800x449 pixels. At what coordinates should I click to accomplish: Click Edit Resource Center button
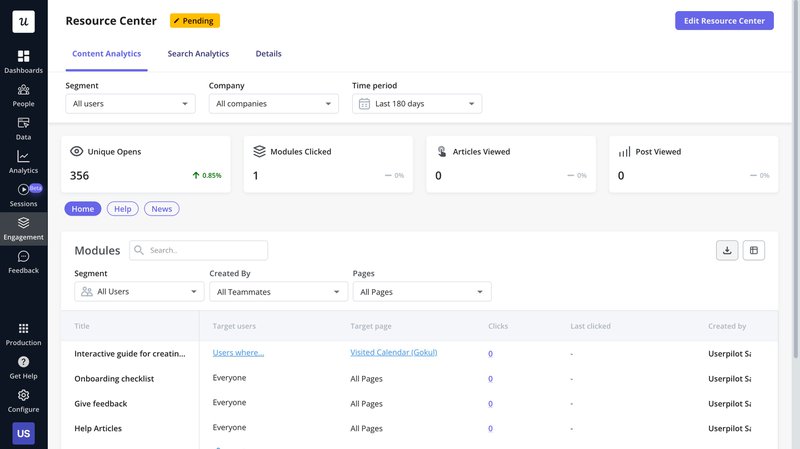(725, 21)
